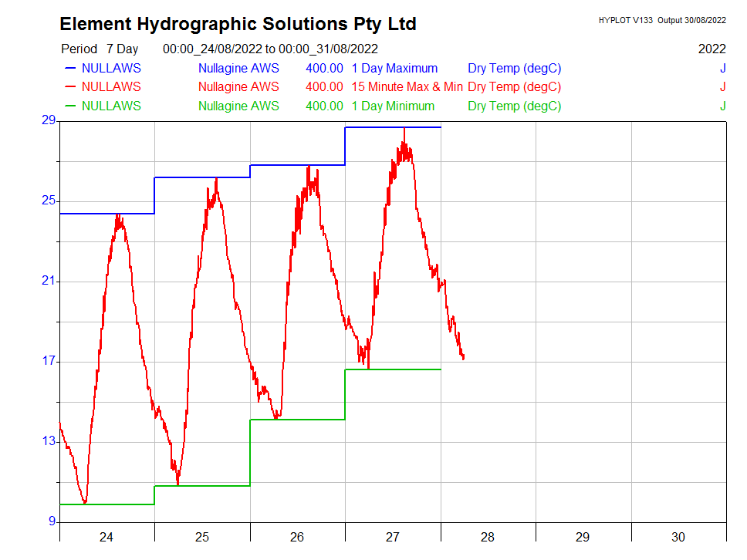Click the red "Dry Temp (degC)" label
Viewport: 747px width, 560px height.
coord(514,87)
